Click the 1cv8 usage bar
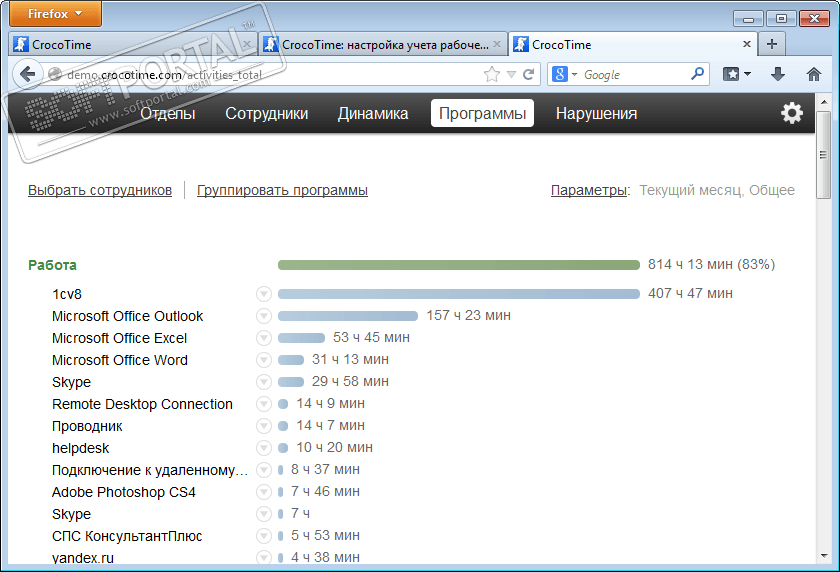This screenshot has height=572, width=840. pos(459,293)
